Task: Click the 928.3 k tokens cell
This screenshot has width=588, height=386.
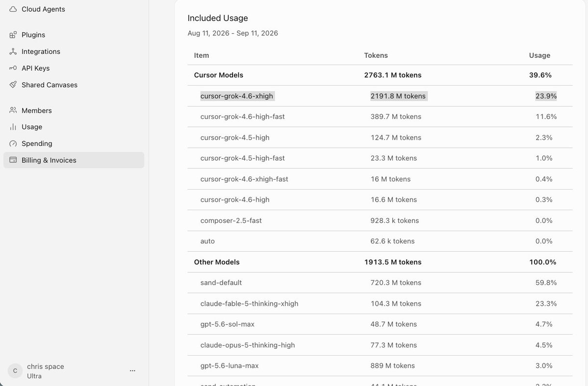Action: tap(394, 220)
